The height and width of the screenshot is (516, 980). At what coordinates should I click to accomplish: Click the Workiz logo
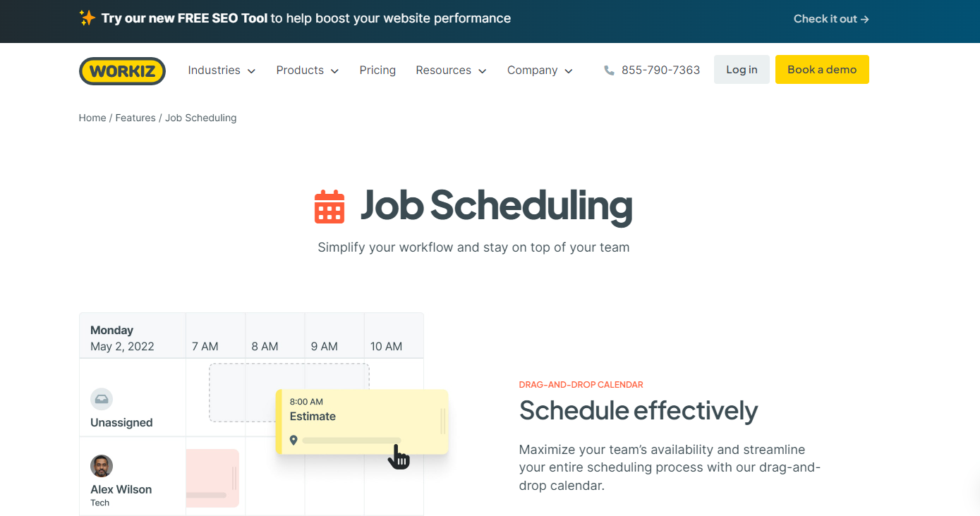pyautogui.click(x=122, y=70)
